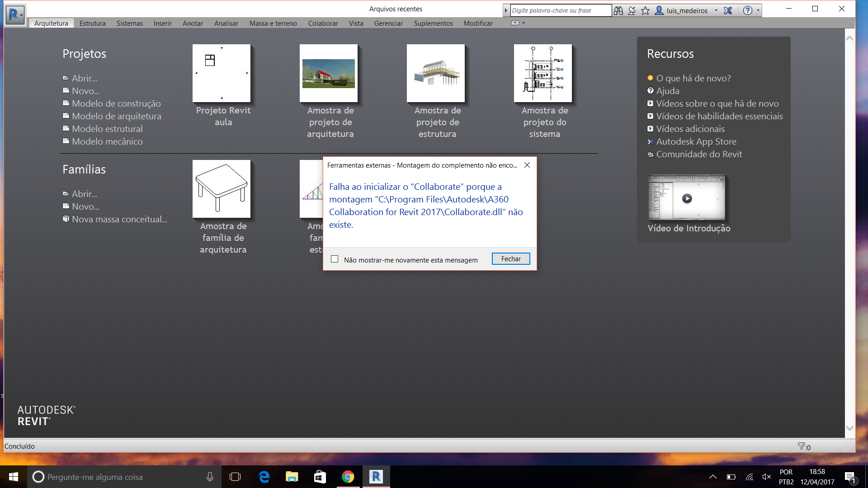Switch to the 'Estrutura' ribbon tab

coord(92,23)
